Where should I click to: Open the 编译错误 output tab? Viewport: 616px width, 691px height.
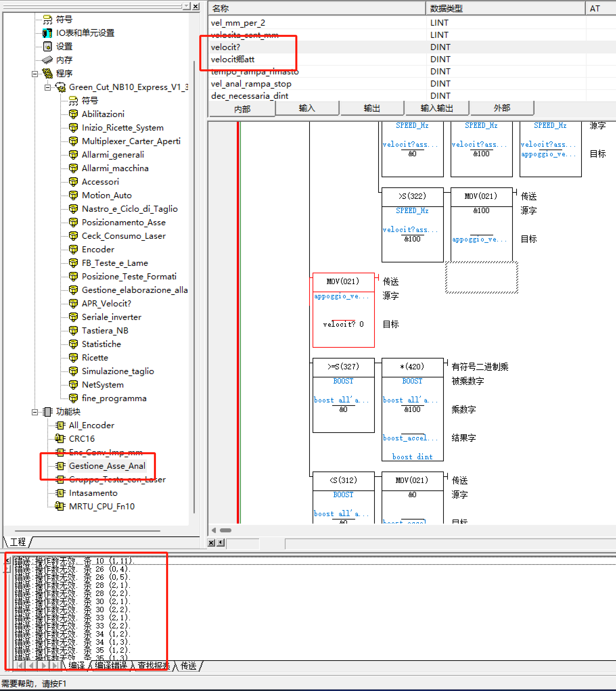click(111, 666)
